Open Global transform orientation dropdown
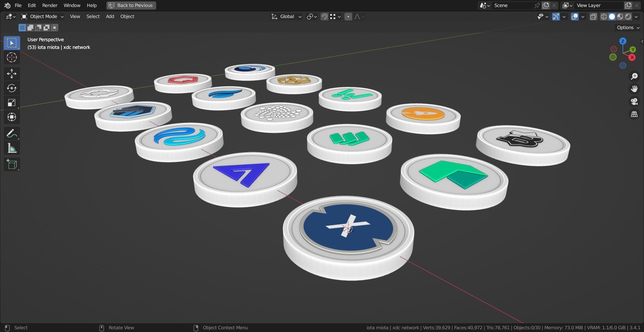Viewport: 644px width, 332px height. click(x=286, y=16)
